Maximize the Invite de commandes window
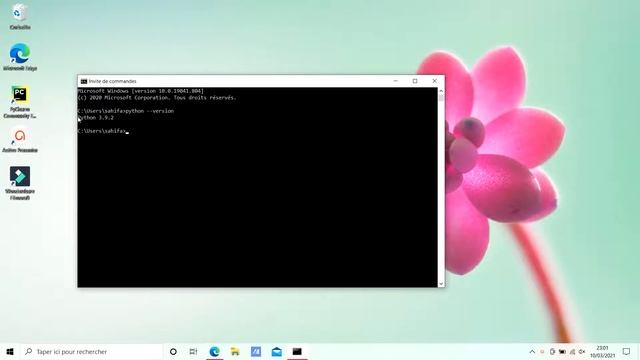 [415, 81]
